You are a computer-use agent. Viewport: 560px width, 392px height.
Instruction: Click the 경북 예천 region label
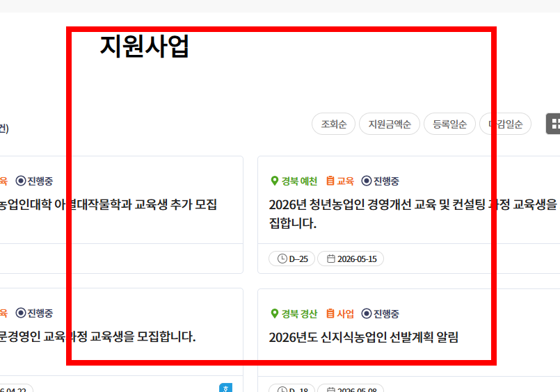click(299, 181)
